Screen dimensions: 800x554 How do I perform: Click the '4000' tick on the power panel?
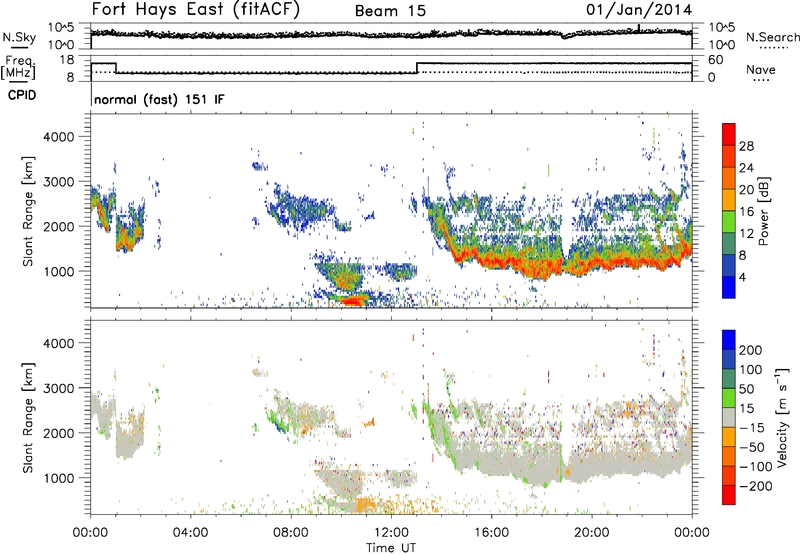coord(58,137)
